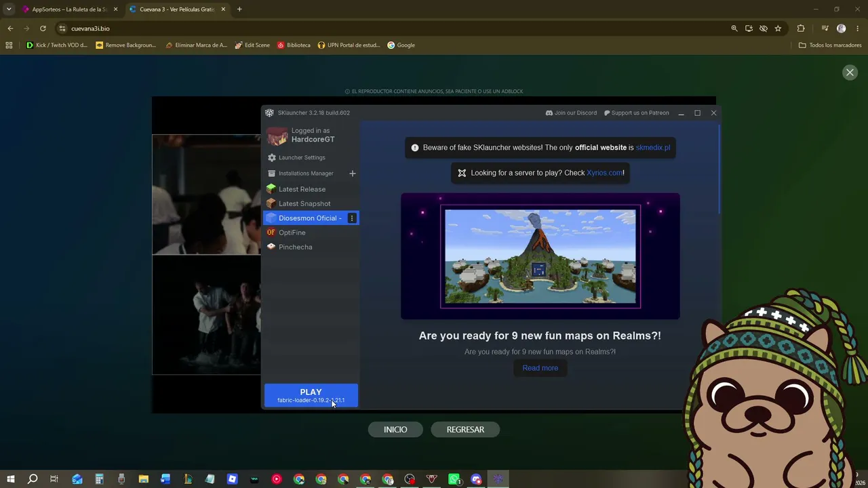This screenshot has width=868, height=488.
Task: Click the INICIO button below the player
Action: [395, 430]
